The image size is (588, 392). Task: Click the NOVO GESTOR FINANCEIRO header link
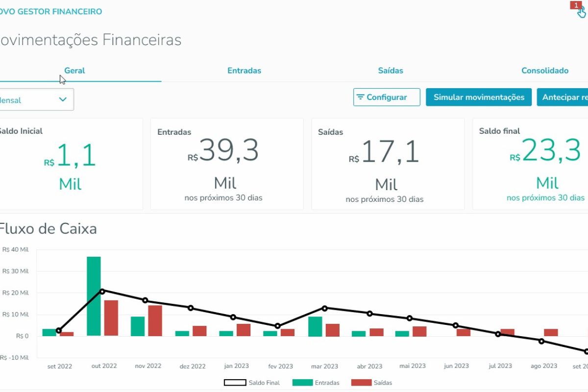coord(50,11)
